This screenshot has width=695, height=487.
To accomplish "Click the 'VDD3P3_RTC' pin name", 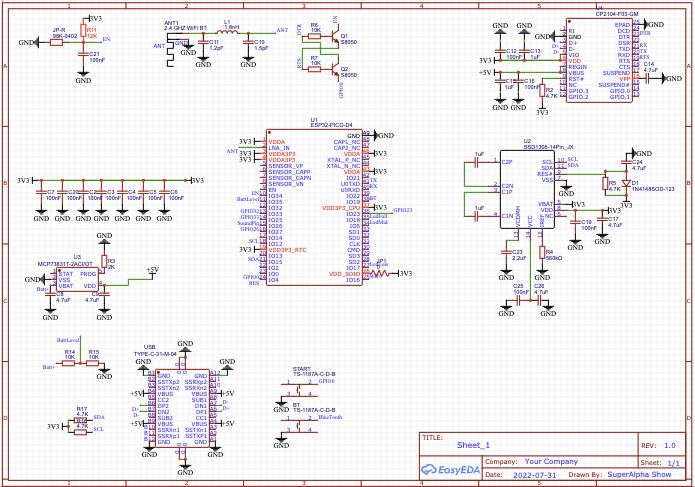I will [x=287, y=250].
